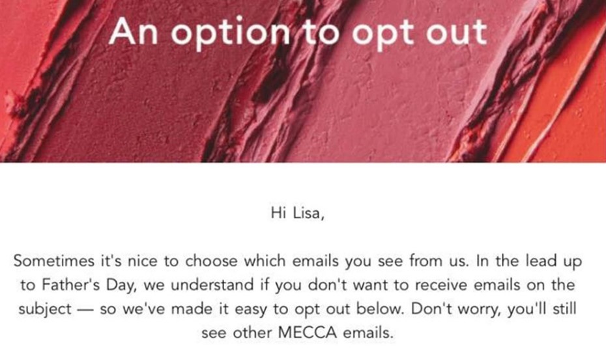Click the "An option to opt out" headline

298,33
